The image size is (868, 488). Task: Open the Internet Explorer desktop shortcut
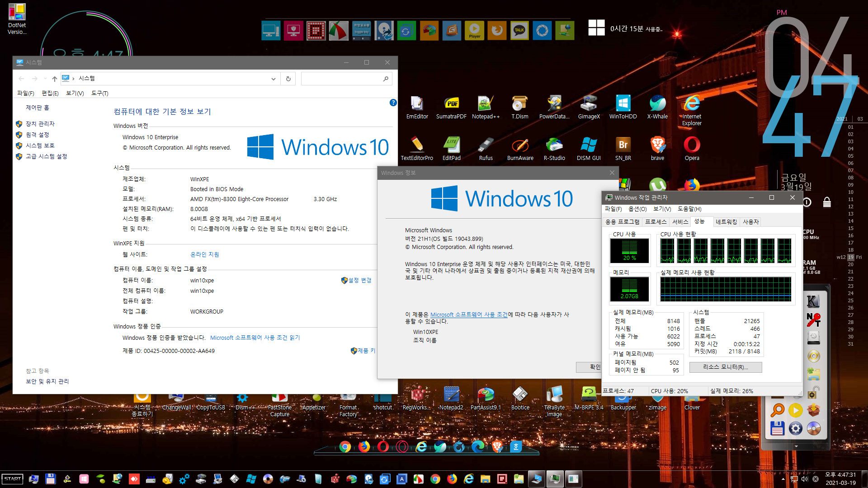(692, 111)
